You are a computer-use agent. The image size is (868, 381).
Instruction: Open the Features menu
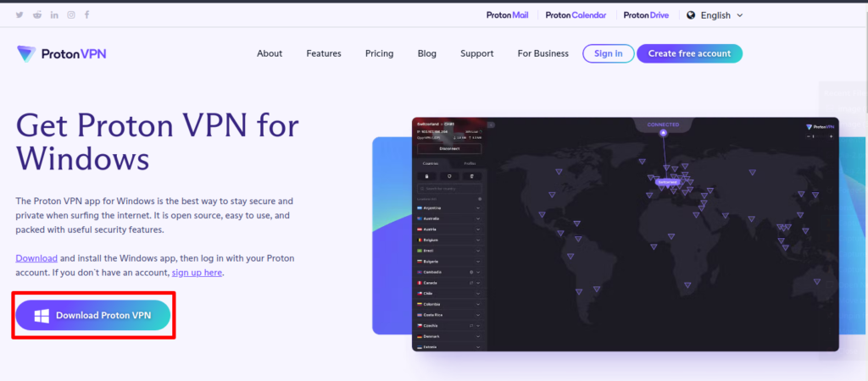(x=324, y=53)
